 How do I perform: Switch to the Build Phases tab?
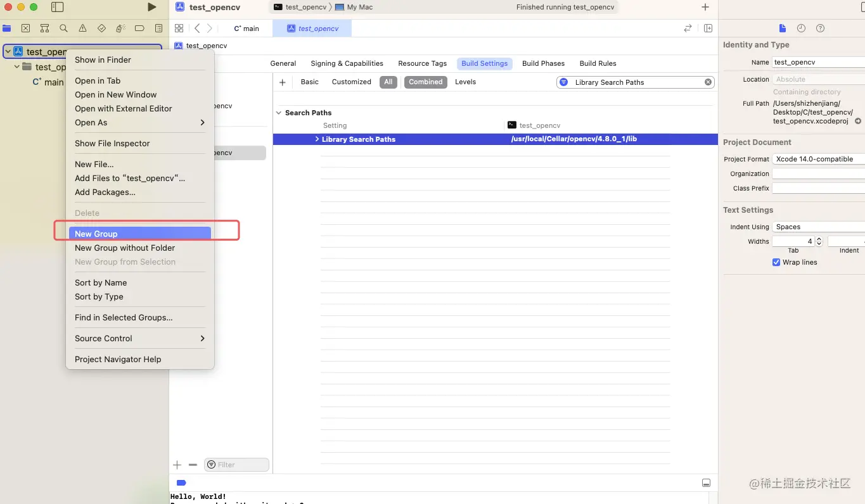(543, 63)
